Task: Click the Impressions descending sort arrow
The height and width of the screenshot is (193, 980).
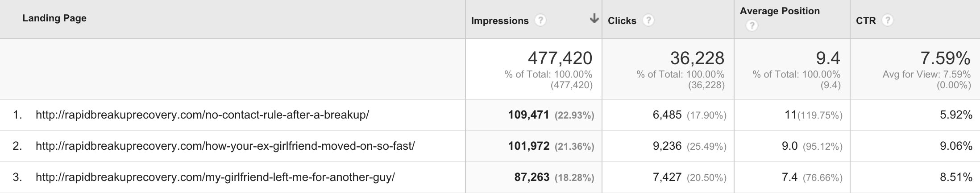Action: pyautogui.click(x=594, y=19)
